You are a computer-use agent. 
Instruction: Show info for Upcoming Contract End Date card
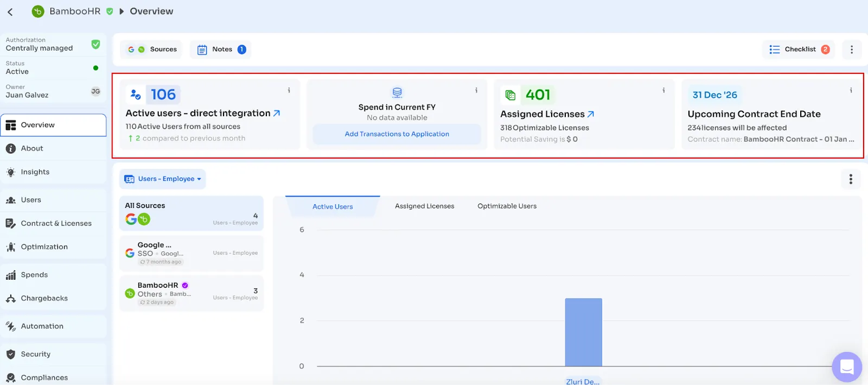851,90
